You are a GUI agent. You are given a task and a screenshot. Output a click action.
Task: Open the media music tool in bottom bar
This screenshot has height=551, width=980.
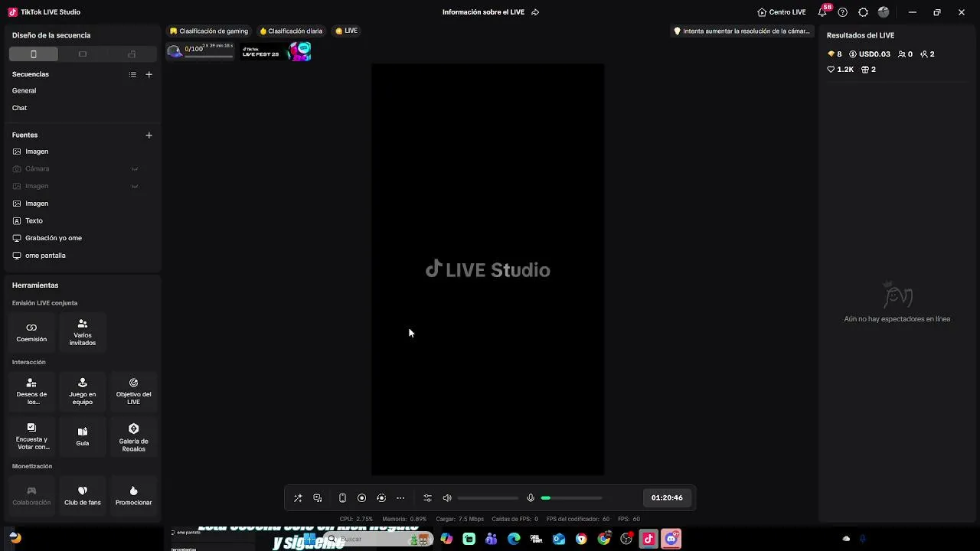318,498
